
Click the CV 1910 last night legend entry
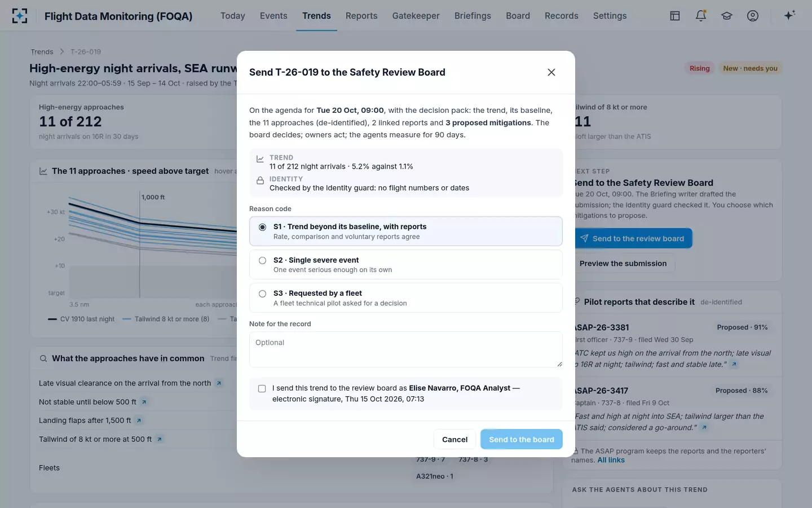pos(81,319)
